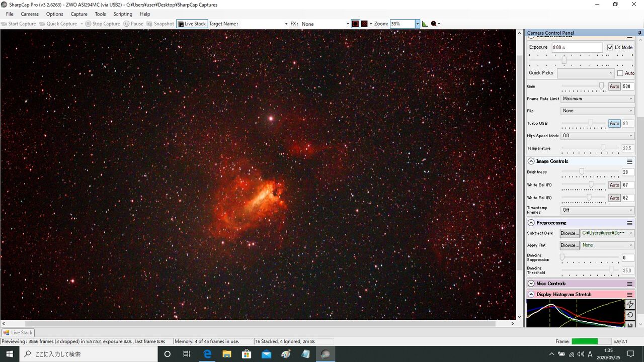Viewport: 644px width, 362px height.
Task: Click the Brightness value field
Action: point(628,172)
